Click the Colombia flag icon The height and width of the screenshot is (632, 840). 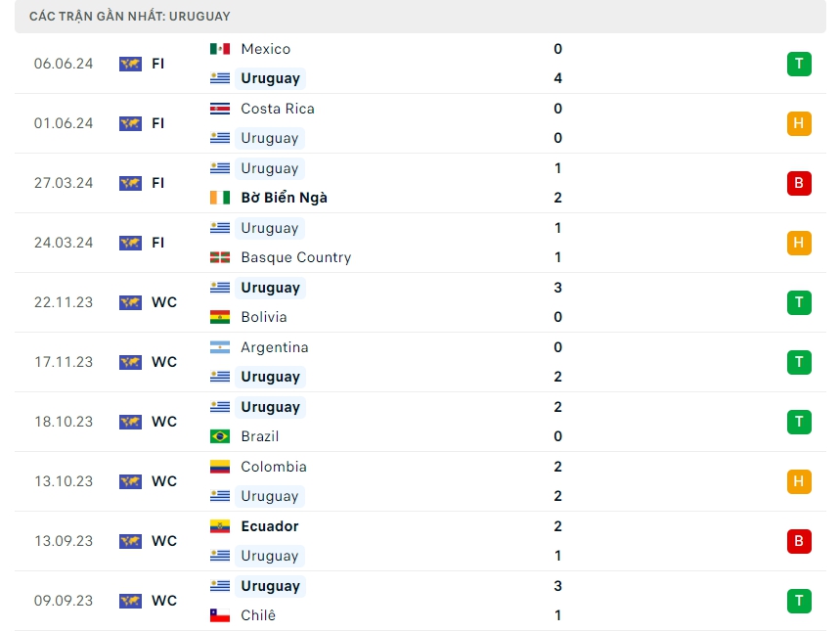point(220,467)
